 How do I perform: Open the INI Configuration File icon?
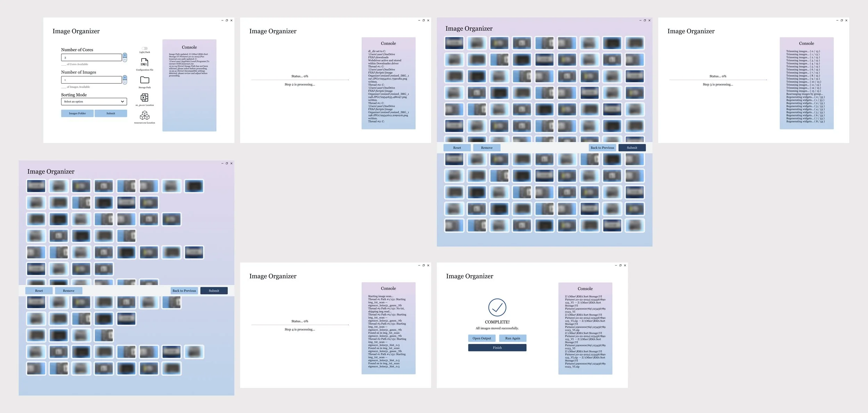pos(144,62)
